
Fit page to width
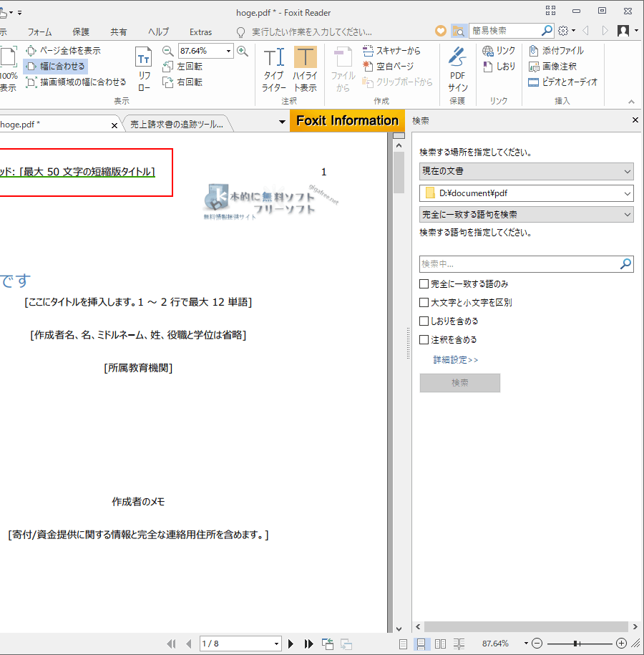[x=55, y=67]
